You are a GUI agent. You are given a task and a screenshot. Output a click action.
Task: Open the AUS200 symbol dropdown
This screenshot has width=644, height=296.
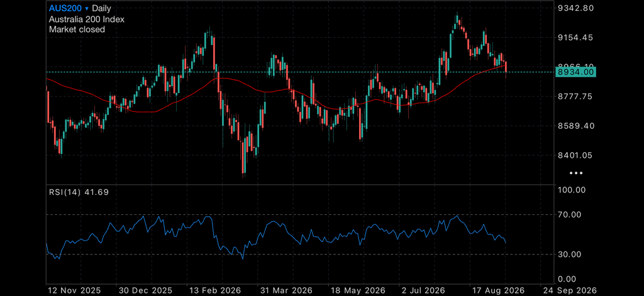(69, 8)
